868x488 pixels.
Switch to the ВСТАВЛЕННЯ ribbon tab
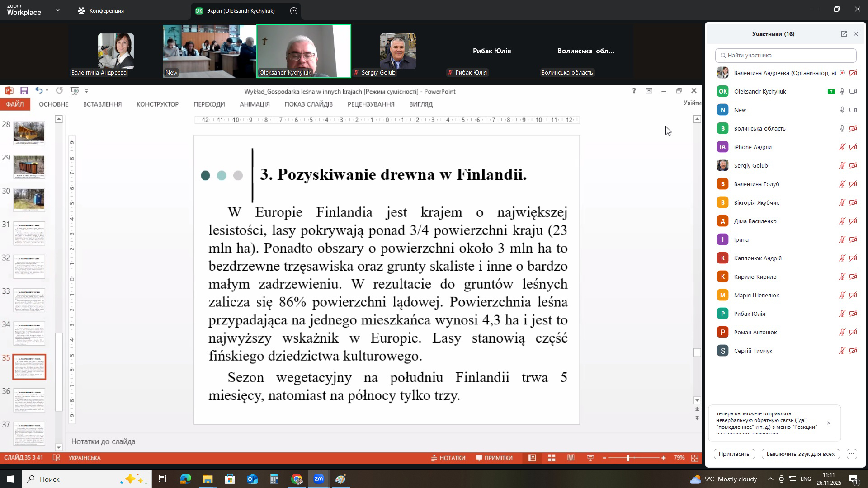(102, 104)
